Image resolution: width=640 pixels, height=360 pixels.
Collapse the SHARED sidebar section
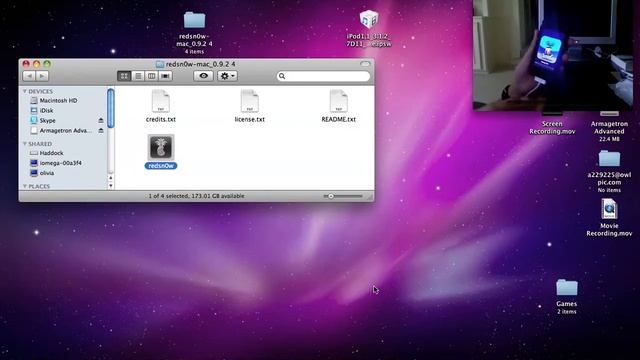click(x=24, y=144)
